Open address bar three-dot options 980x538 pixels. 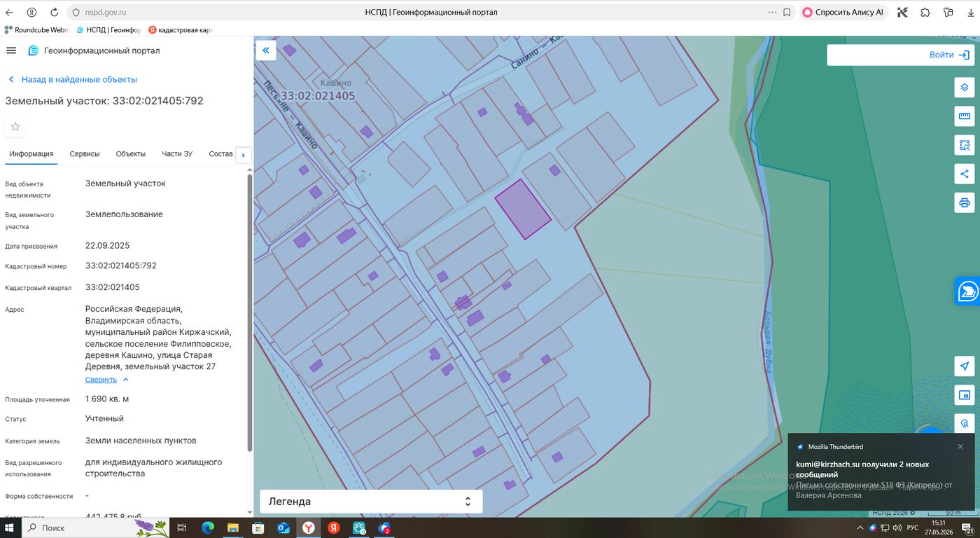772,13
